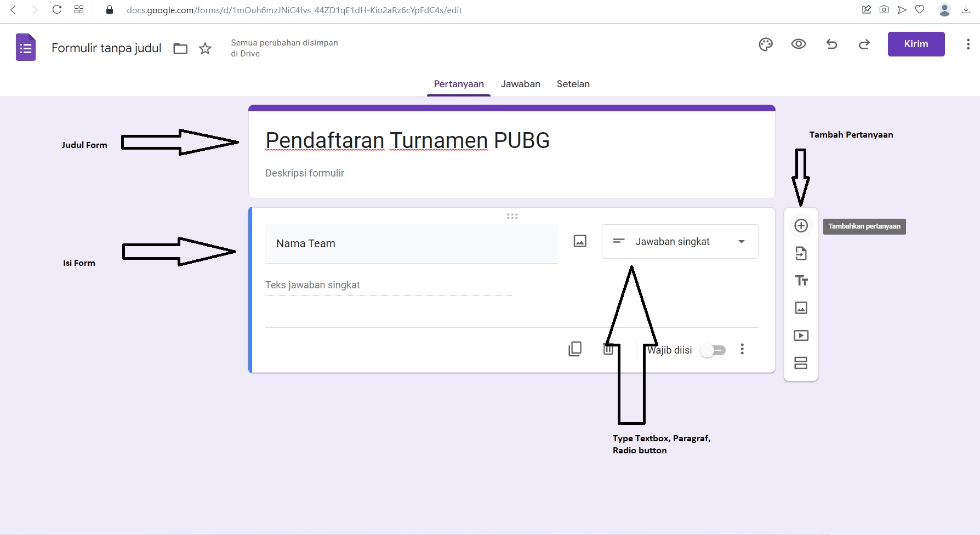Open browser downloads icon
The width and height of the screenshot is (980, 535).
click(966, 10)
